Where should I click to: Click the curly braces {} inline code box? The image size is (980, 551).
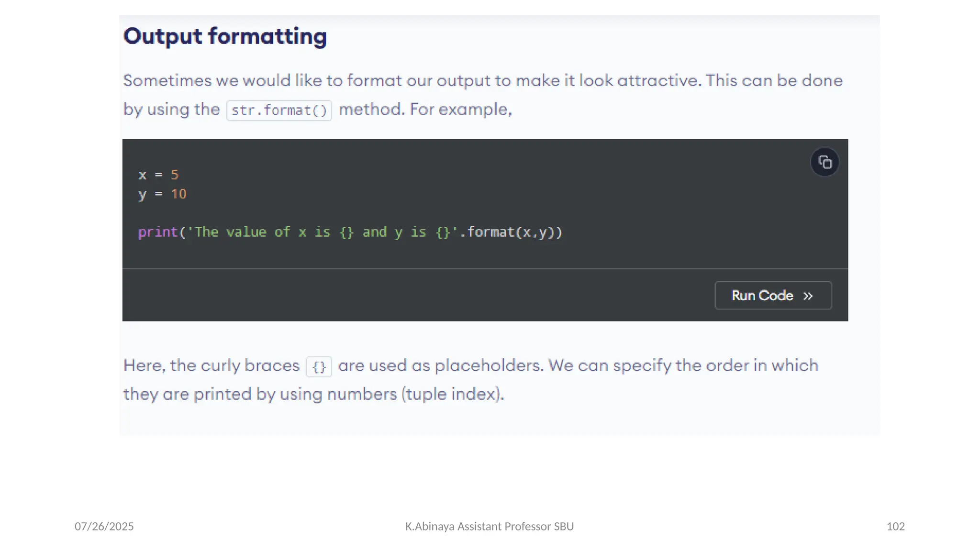click(319, 367)
